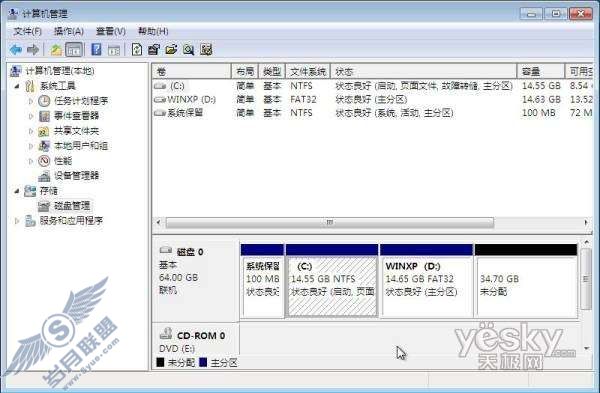Select the WINXP (D:) FAT32 partition block
The image size is (600, 393).
coord(427,281)
